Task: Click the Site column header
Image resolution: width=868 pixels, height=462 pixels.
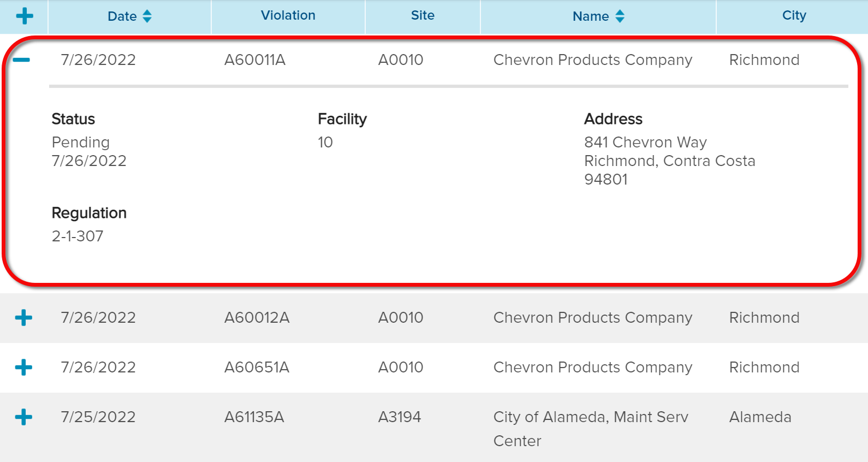Action: pos(423,16)
